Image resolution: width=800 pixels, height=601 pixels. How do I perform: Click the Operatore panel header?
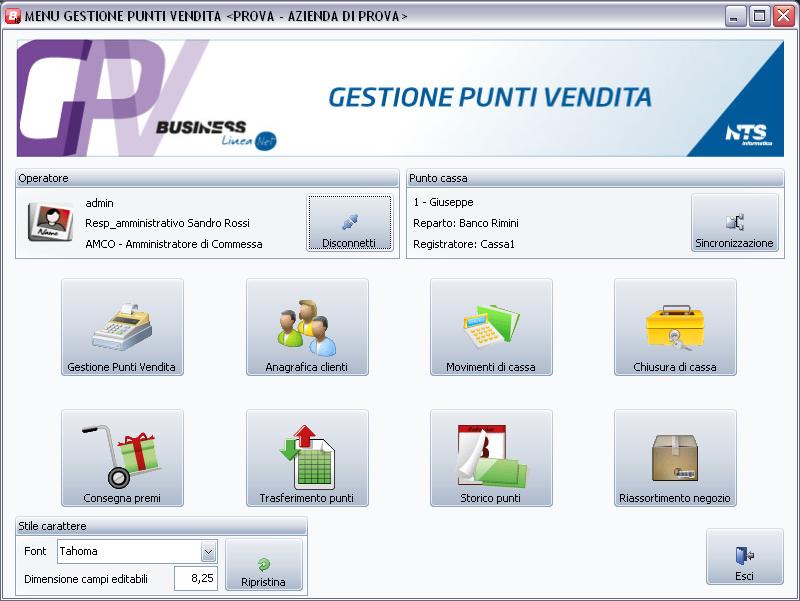pos(207,178)
